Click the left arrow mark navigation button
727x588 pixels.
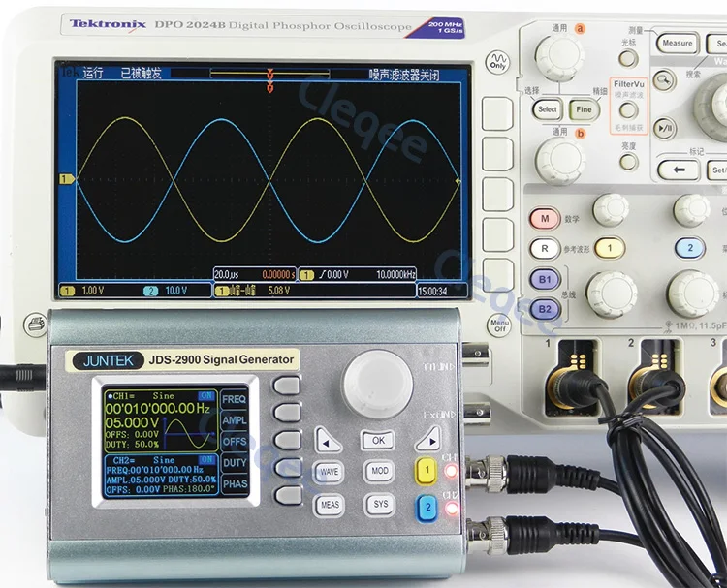pyautogui.click(x=679, y=170)
